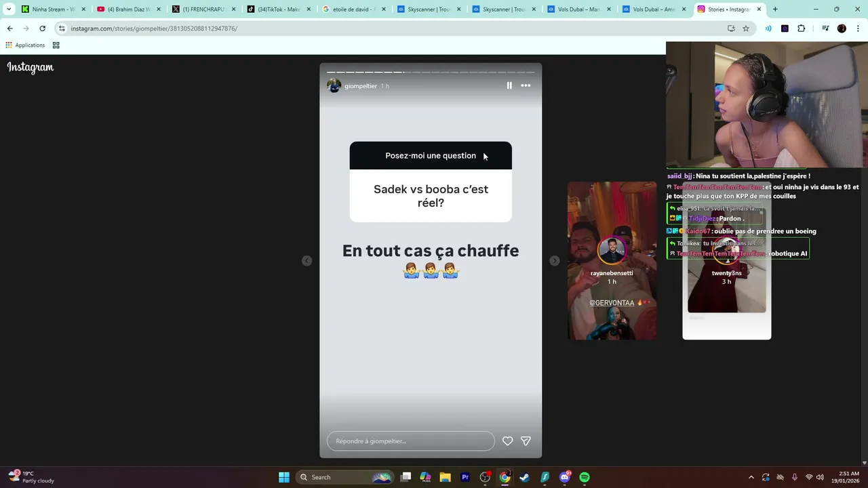View site information icon

click(x=62, y=28)
